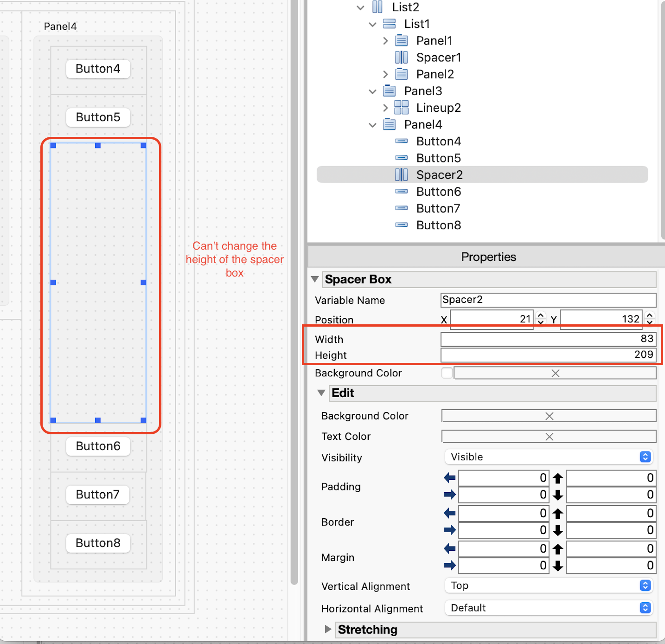Screen dimensions: 665x644
Task: Collapse the Panel3 tree item
Action: (x=372, y=91)
